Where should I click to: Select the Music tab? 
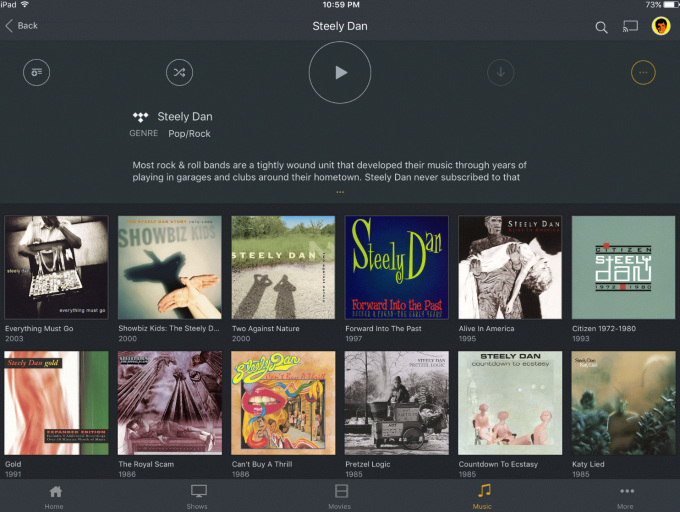484,496
